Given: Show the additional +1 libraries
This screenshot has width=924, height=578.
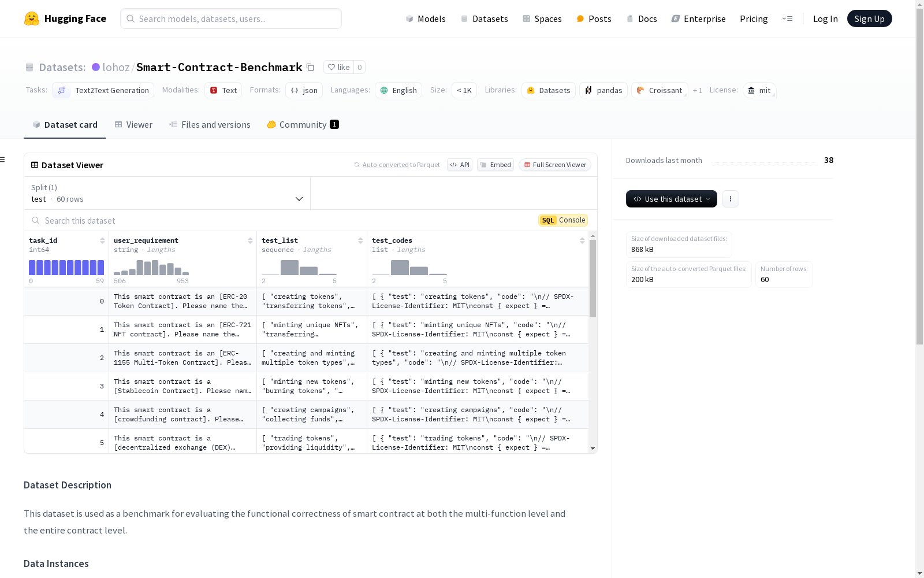Looking at the screenshot, I should 698,90.
